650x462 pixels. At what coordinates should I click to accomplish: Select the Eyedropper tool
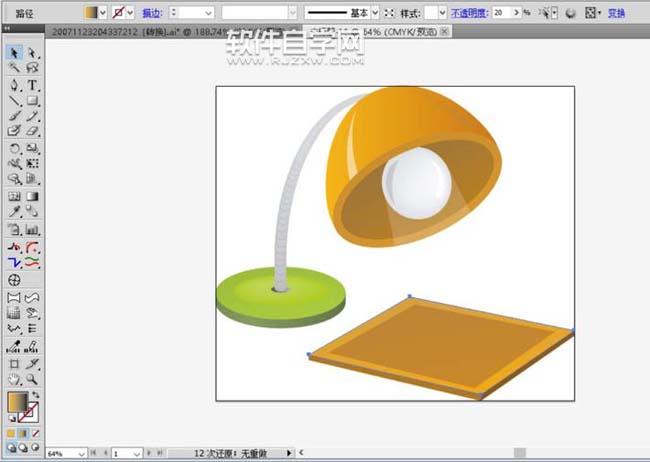pyautogui.click(x=15, y=212)
